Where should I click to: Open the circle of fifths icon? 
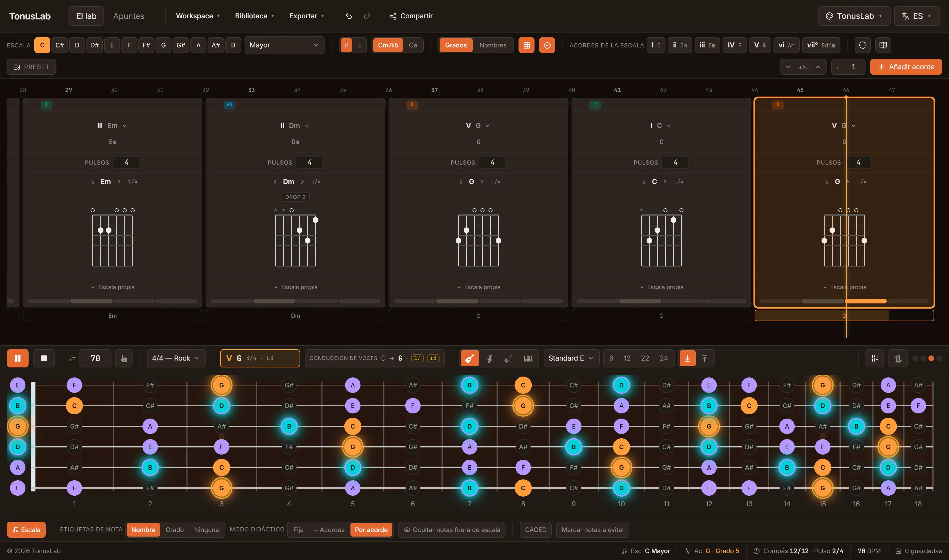863,45
